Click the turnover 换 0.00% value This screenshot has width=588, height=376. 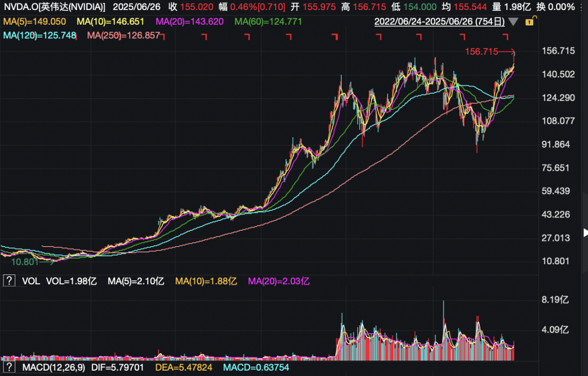click(x=555, y=7)
